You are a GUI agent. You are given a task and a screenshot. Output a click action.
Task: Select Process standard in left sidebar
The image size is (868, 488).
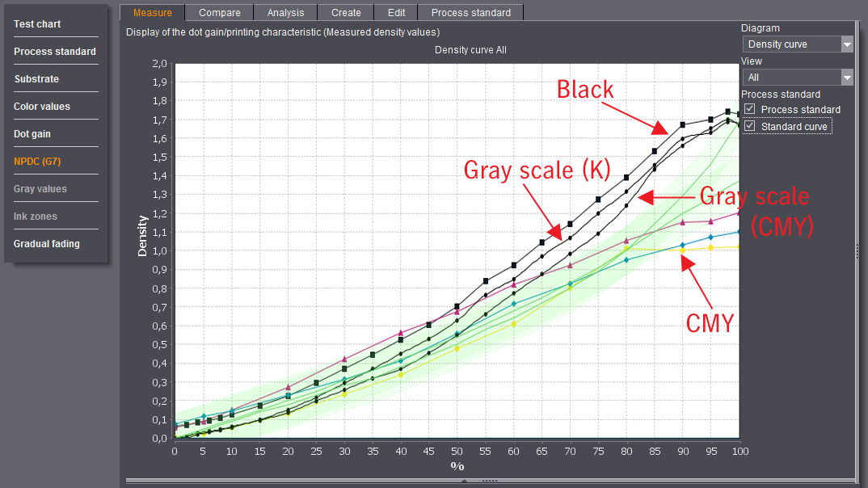55,52
